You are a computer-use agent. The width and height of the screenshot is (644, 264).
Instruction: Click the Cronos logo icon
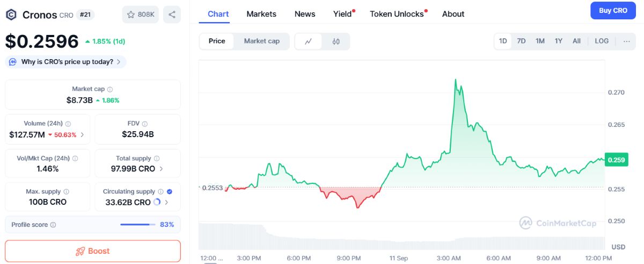tap(11, 15)
